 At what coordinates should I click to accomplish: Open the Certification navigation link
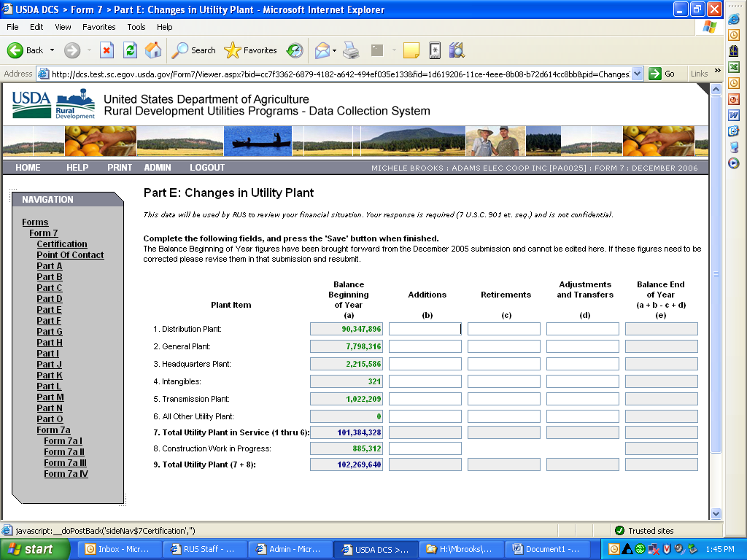pos(62,244)
